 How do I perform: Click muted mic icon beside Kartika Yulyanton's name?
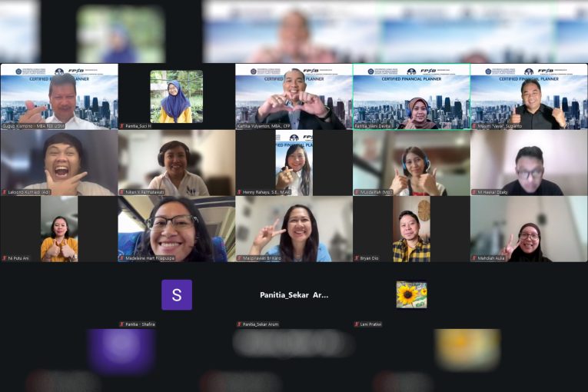click(239, 126)
